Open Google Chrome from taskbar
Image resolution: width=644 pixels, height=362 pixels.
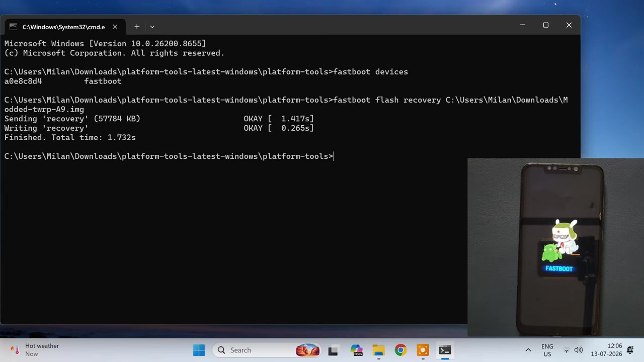pos(400,350)
